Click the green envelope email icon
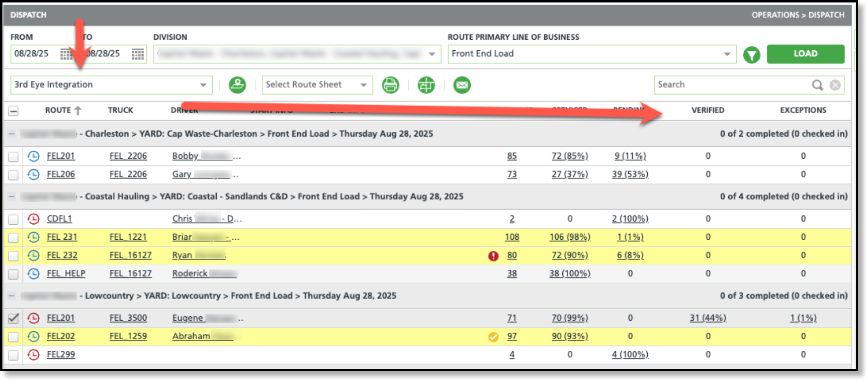 [x=462, y=85]
